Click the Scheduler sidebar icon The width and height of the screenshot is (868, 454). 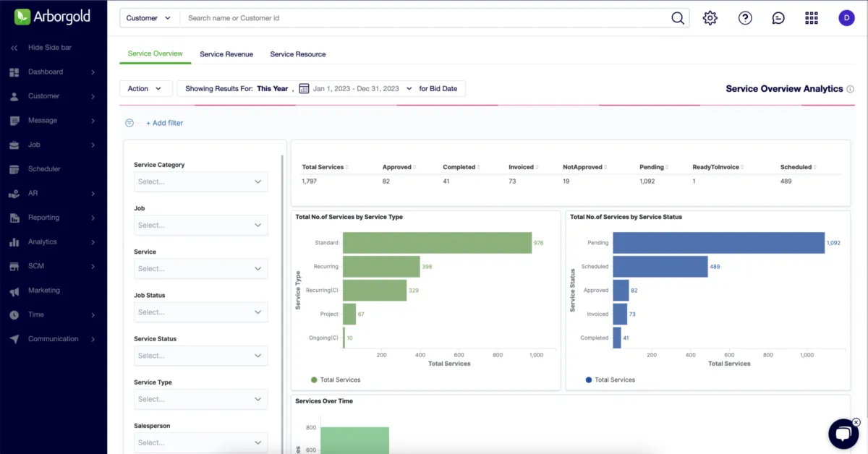[14, 169]
